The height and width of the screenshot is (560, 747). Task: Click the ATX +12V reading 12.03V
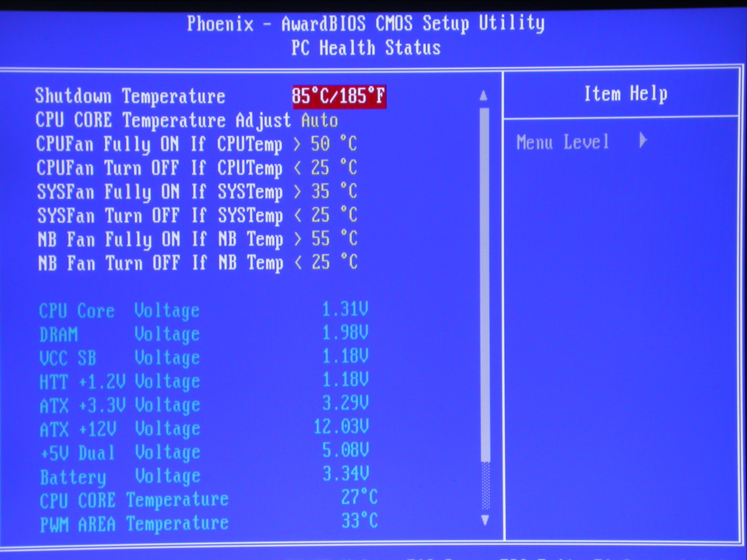pos(341,427)
